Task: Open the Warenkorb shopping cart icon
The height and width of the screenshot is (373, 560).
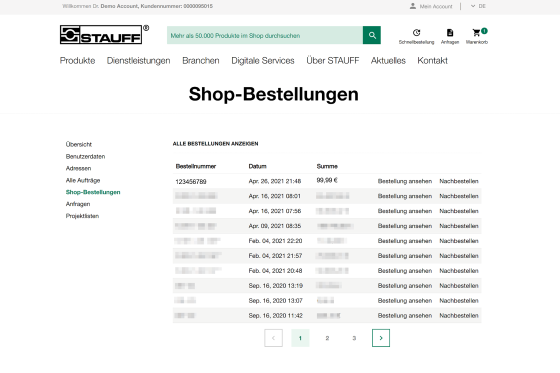Action: click(x=477, y=33)
